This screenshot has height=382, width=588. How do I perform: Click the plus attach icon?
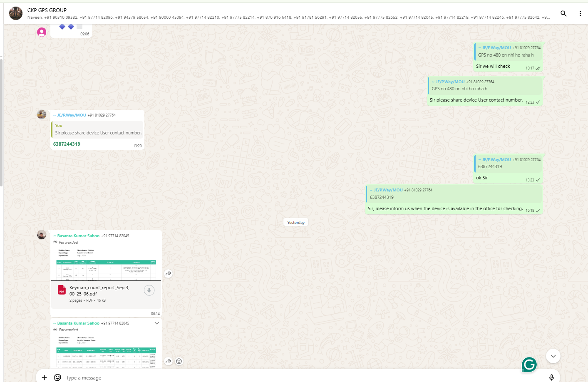coord(45,377)
